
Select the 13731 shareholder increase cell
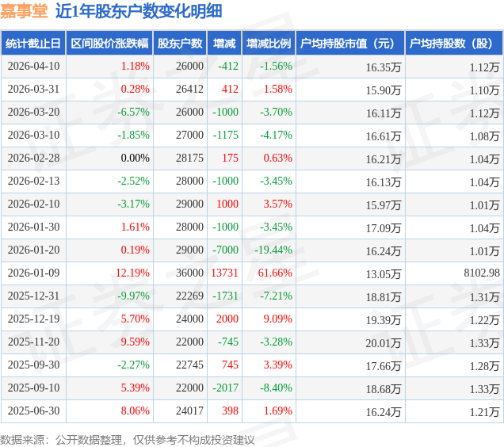[224, 273]
